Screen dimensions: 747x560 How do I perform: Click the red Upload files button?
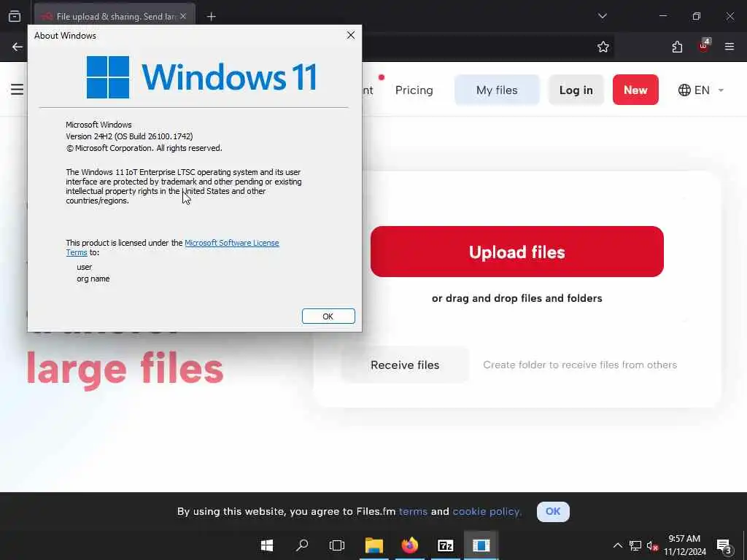pyautogui.click(x=517, y=252)
